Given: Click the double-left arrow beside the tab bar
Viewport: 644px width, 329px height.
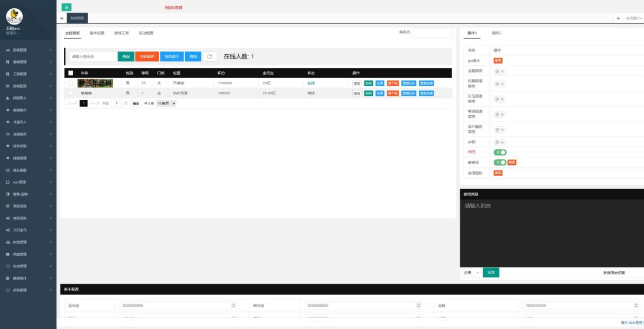Looking at the screenshot, I should [61, 19].
